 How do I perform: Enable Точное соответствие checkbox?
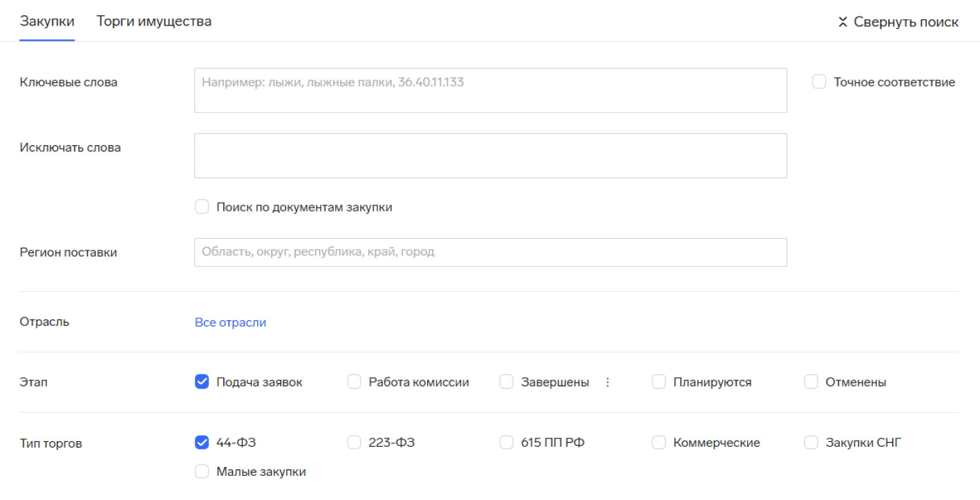tap(819, 82)
